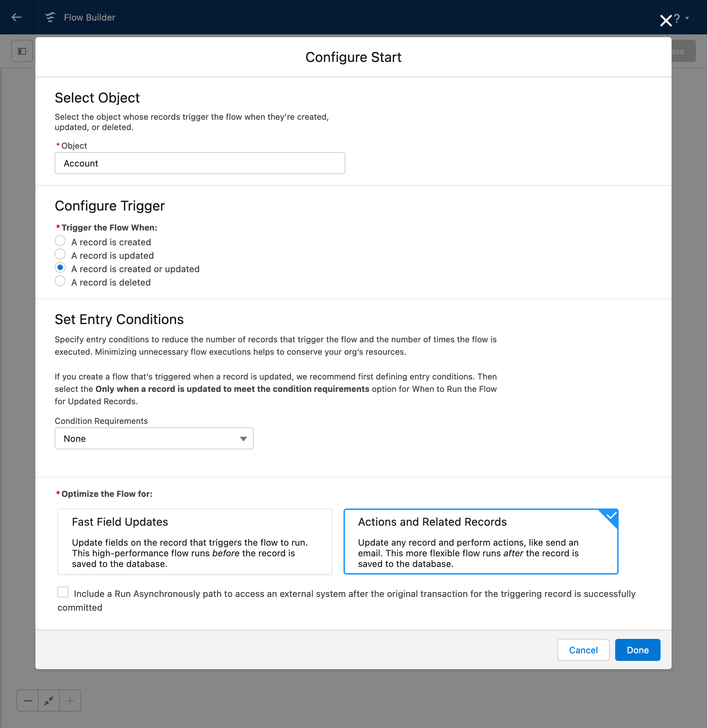Click the zoom out minus icon
The height and width of the screenshot is (728, 707).
pyautogui.click(x=28, y=700)
